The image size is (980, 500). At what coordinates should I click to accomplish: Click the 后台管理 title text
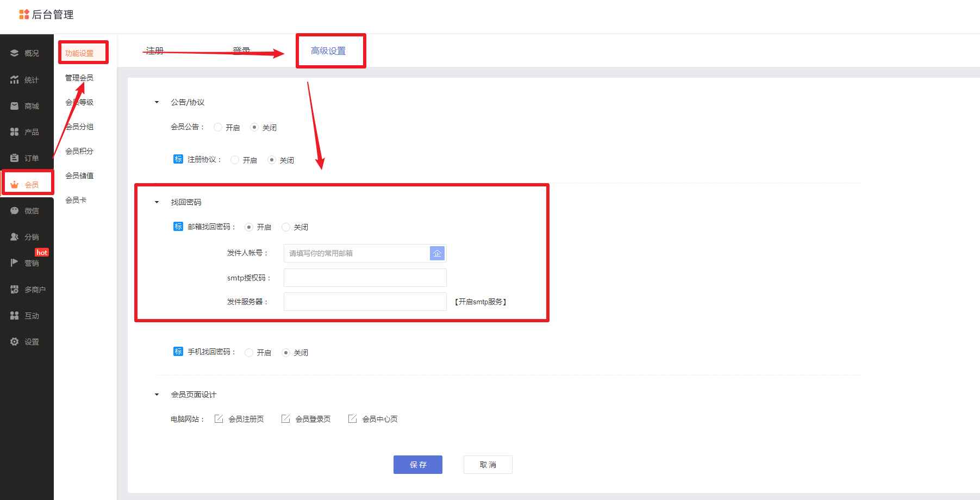point(53,15)
